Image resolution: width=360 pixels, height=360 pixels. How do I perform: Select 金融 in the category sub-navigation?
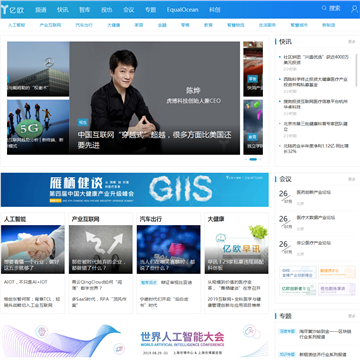pos(162,25)
